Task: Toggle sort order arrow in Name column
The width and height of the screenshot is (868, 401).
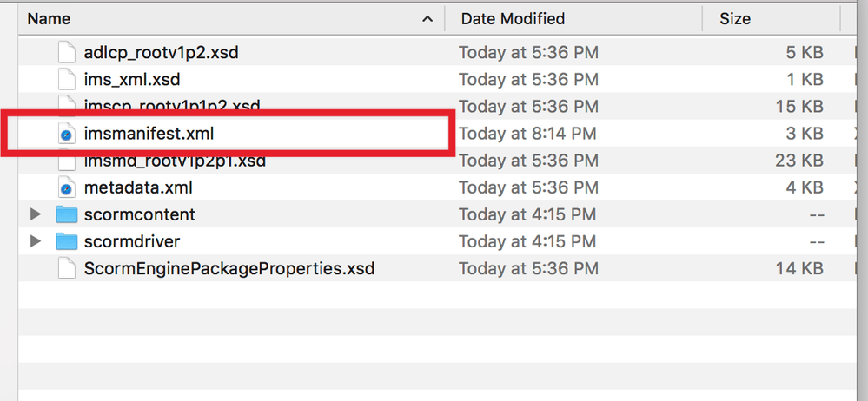Action: (427, 19)
